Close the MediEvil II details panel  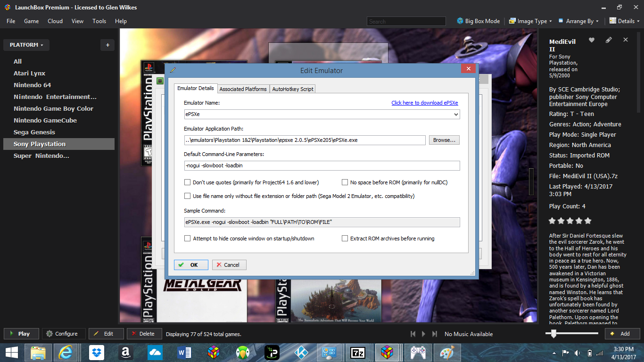(x=626, y=40)
